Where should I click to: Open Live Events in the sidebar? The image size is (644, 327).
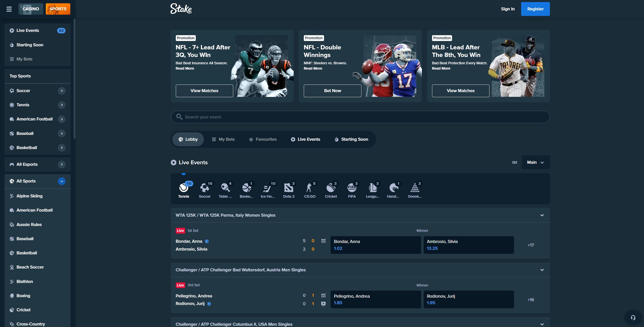pos(37,30)
